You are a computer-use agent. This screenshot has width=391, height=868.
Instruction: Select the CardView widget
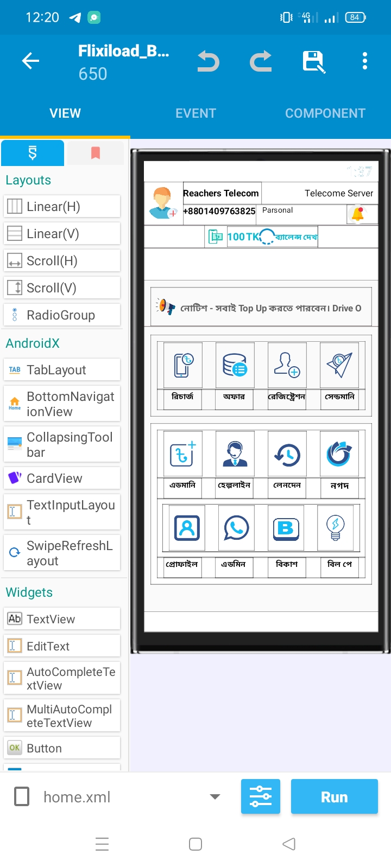pyautogui.click(x=61, y=478)
